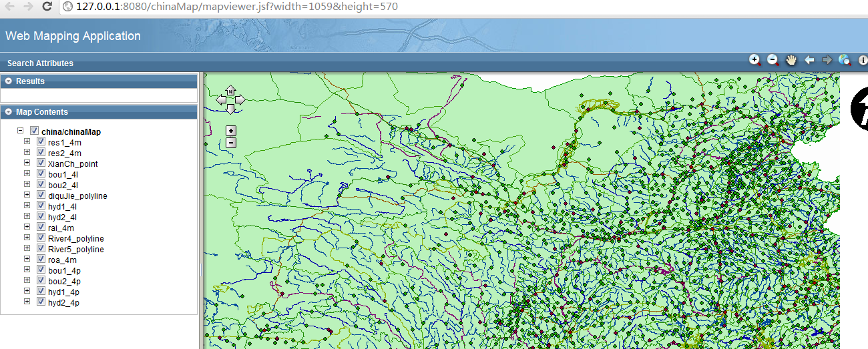Uncheck the hyd2_4p layer checkbox

coord(41,302)
